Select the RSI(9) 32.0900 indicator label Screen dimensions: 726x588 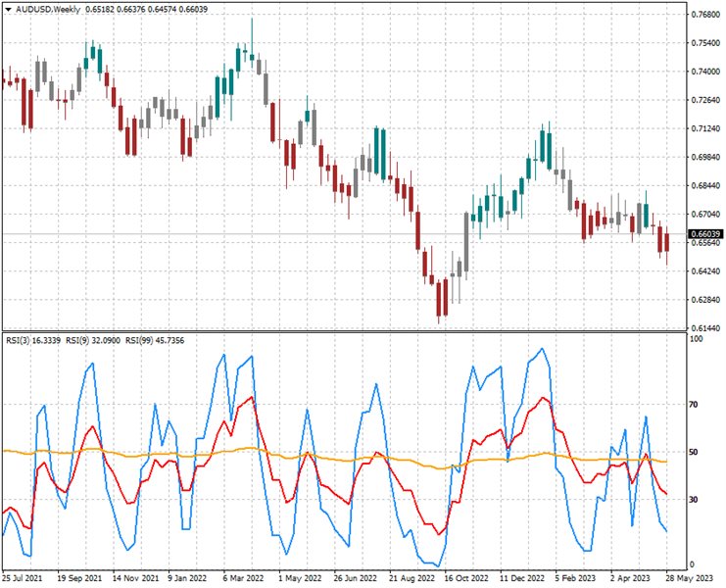[x=93, y=341]
